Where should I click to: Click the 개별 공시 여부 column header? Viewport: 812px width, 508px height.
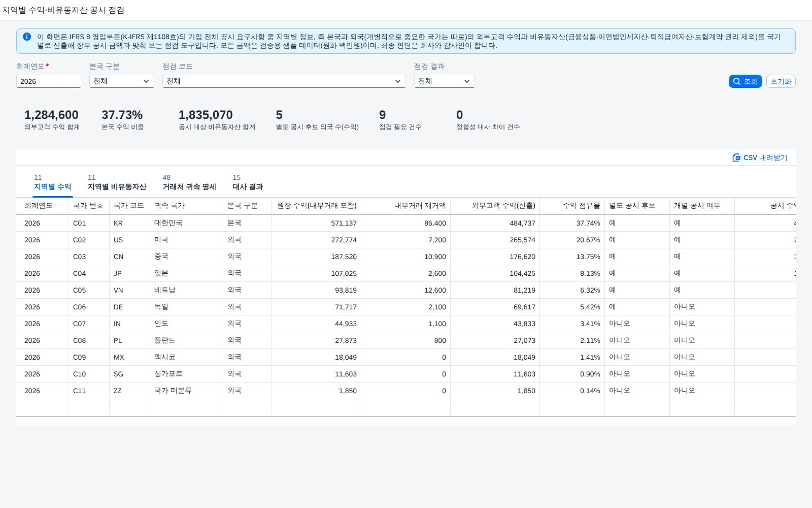click(x=702, y=206)
